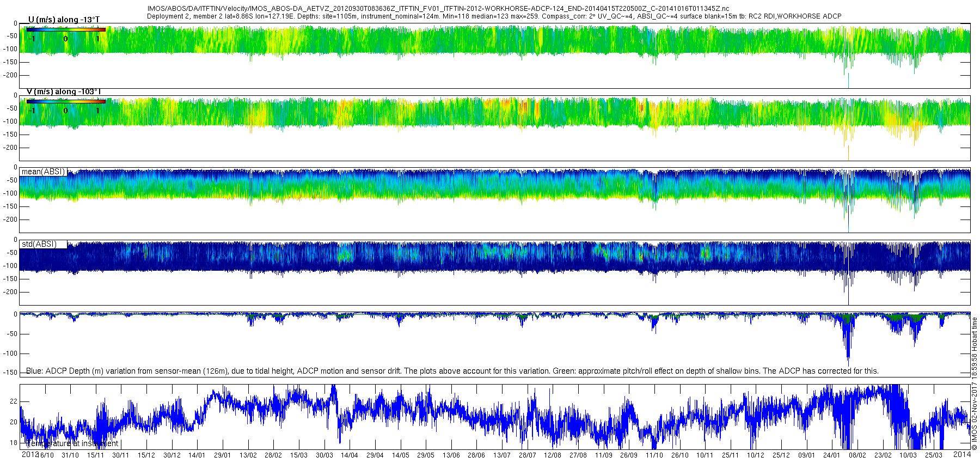Viewport: 980px width, 463px height.
Task: Click the '14/05' date tick
Action: click(x=401, y=455)
